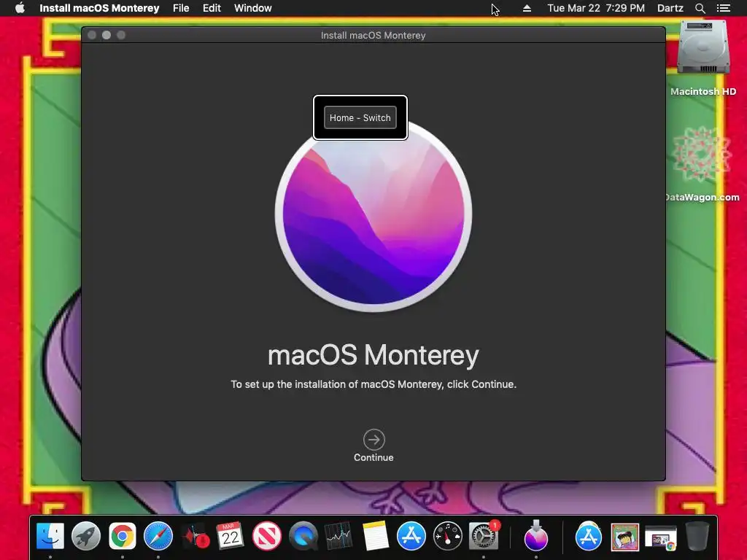747x560 pixels.
Task: Open QuickTime Player in the Dock
Action: [303, 536]
